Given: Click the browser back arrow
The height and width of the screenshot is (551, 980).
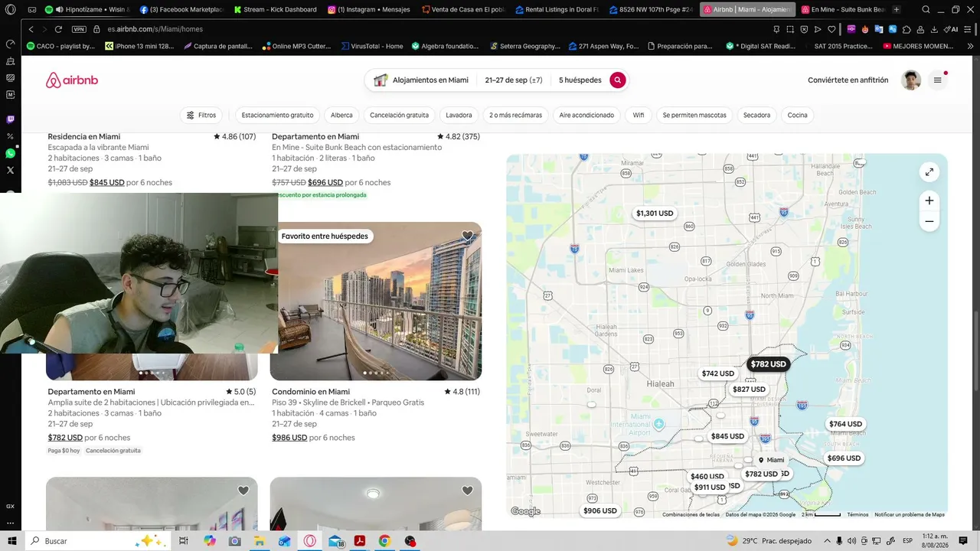Looking at the screenshot, I should point(31,29).
